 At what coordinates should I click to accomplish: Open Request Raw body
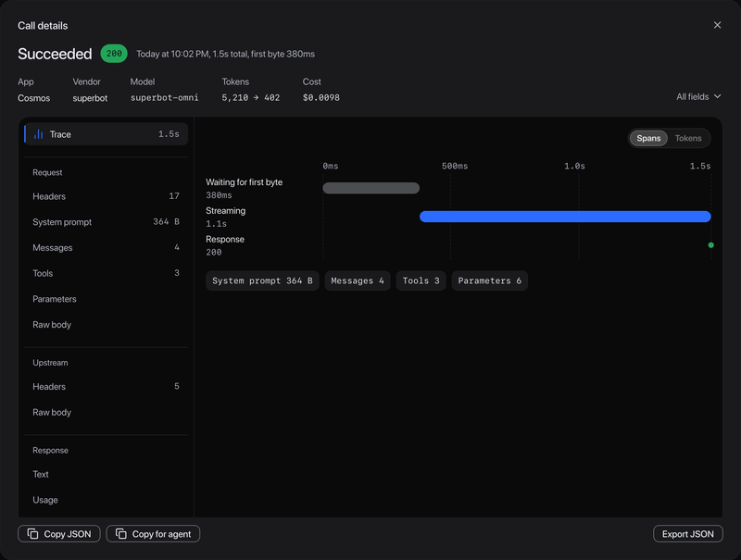(106, 324)
